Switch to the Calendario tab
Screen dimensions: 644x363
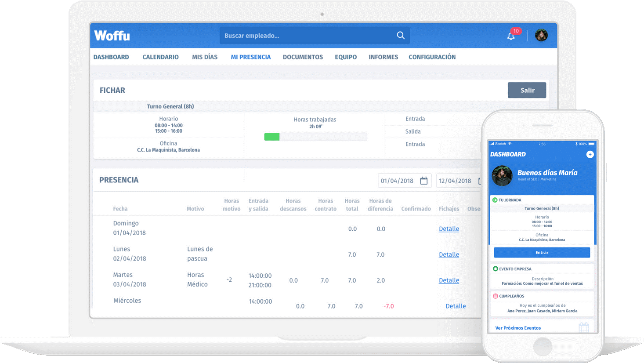tap(160, 57)
